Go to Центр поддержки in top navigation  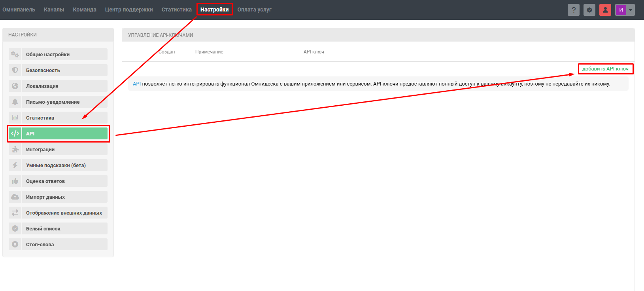click(129, 10)
